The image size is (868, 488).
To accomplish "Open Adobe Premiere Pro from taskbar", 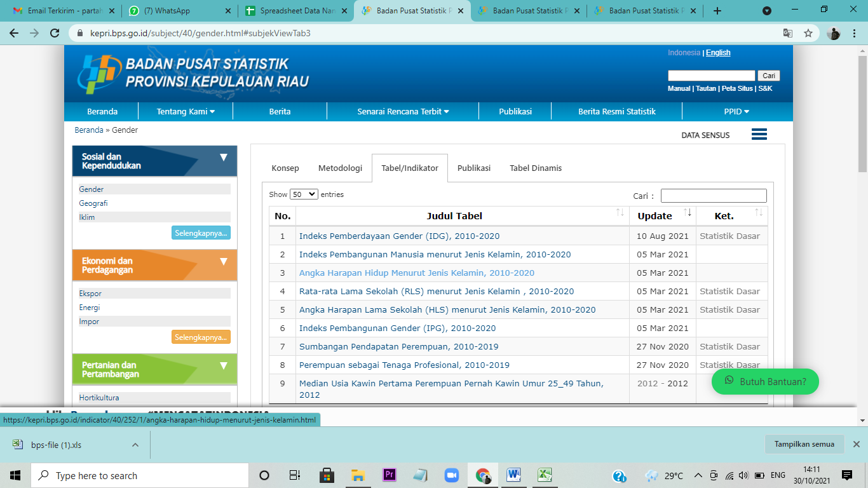I will (x=390, y=475).
